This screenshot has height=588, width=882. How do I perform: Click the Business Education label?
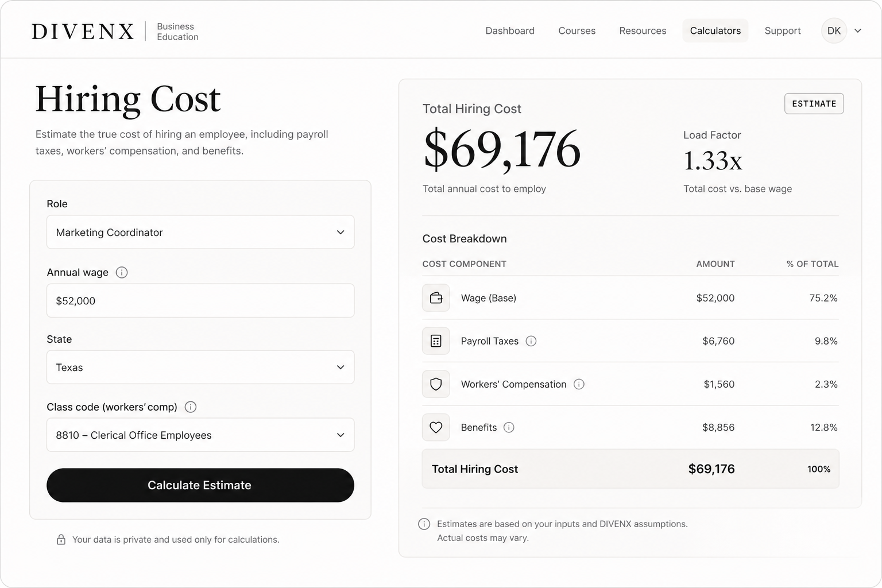click(x=177, y=32)
